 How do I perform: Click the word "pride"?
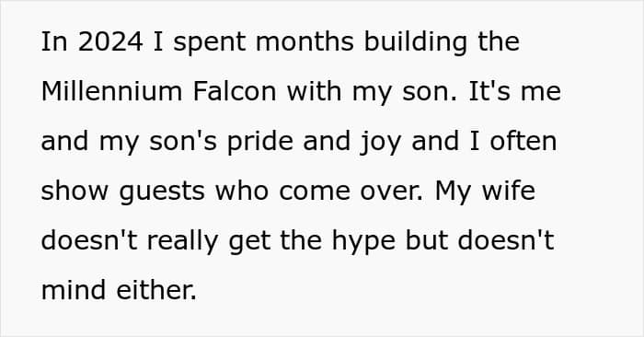click(x=260, y=143)
